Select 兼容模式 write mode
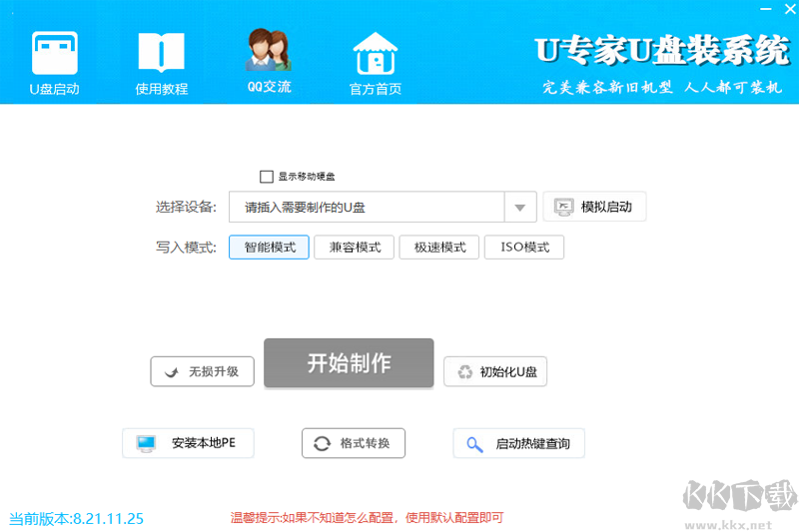 (x=355, y=248)
